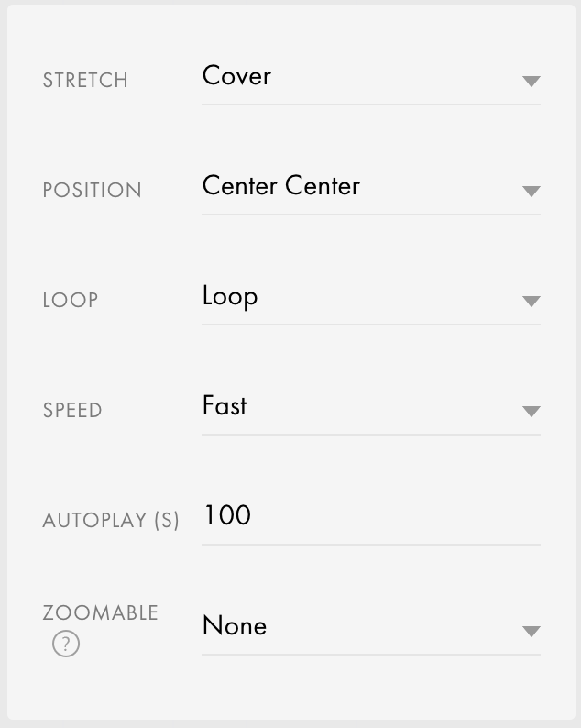This screenshot has height=728, width=581.
Task: Open the Loop dropdown arrow
Action: point(531,302)
